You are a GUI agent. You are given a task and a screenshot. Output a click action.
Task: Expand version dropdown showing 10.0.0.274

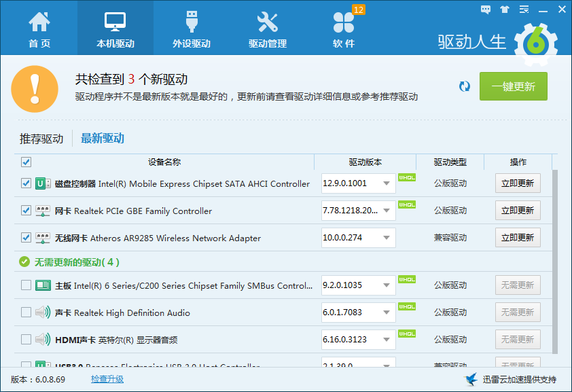pos(386,238)
